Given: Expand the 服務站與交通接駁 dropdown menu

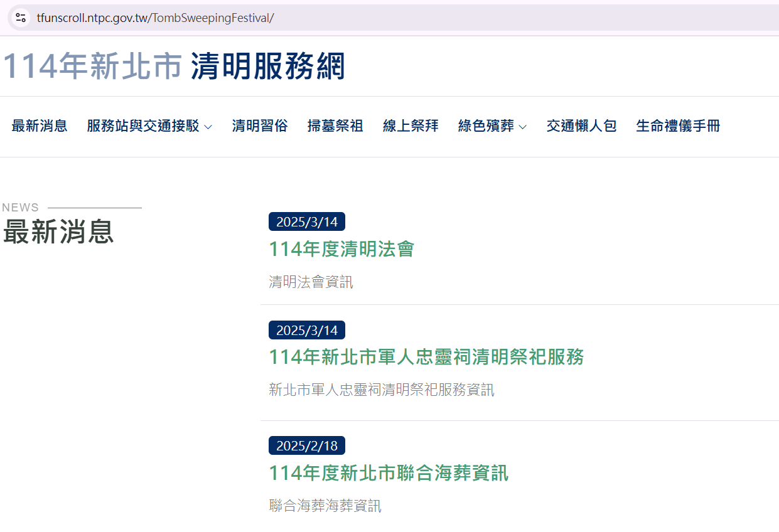Looking at the screenshot, I should [143, 126].
